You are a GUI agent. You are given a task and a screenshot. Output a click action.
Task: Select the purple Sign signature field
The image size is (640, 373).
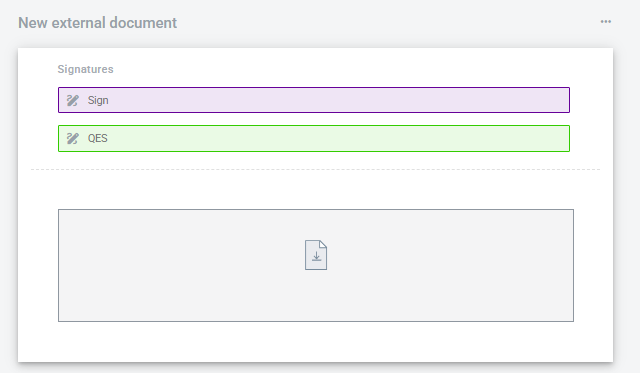314,100
